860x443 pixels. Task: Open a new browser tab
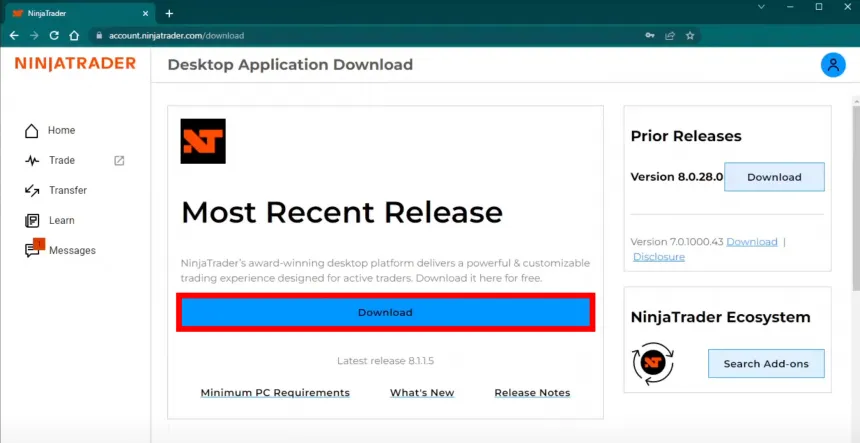pos(169,13)
